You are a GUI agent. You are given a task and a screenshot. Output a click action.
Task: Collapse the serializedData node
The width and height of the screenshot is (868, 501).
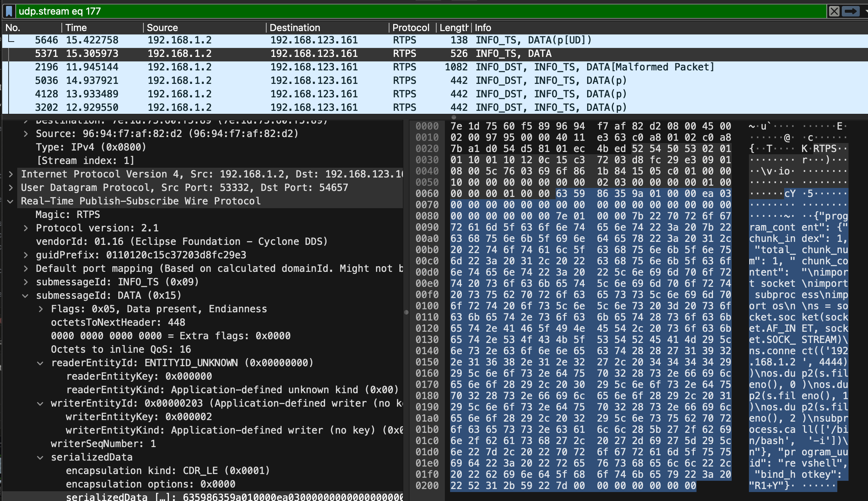[40, 458]
